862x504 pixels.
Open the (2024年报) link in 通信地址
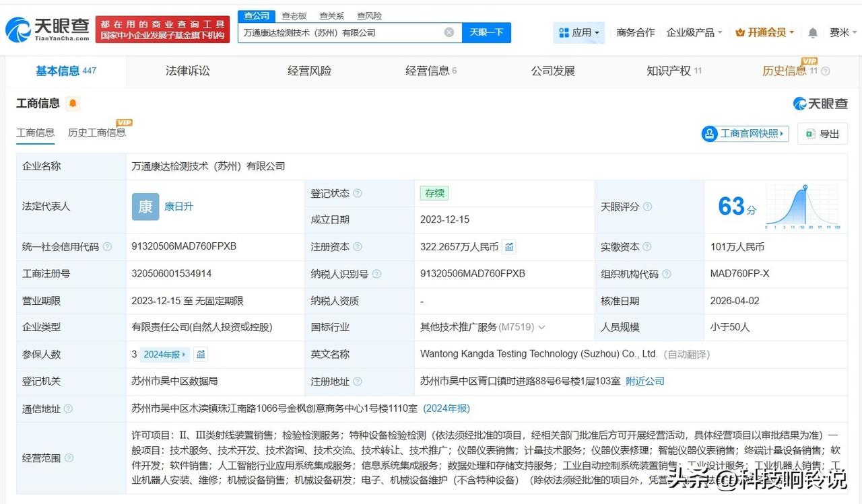click(x=446, y=408)
